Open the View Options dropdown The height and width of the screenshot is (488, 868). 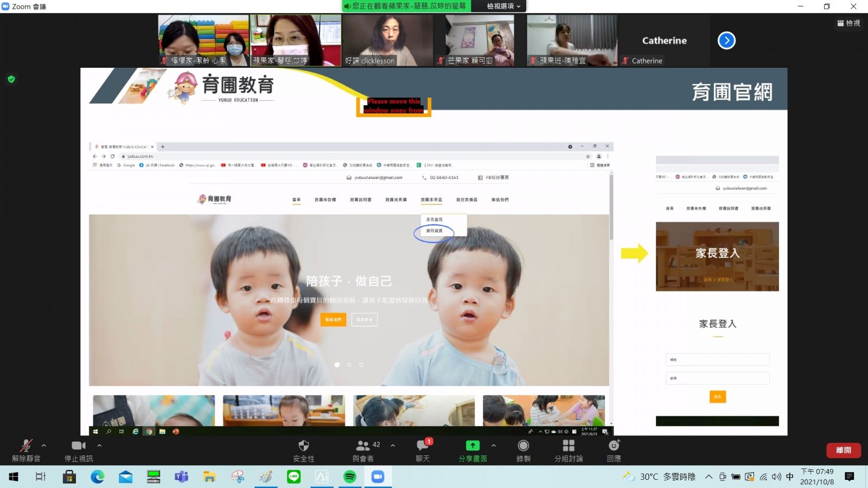(503, 6)
